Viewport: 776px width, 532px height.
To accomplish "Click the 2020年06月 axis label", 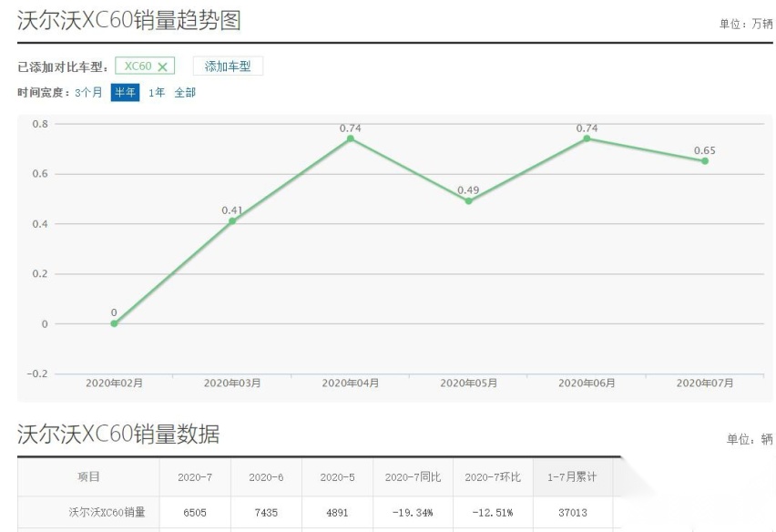I will click(x=587, y=383).
